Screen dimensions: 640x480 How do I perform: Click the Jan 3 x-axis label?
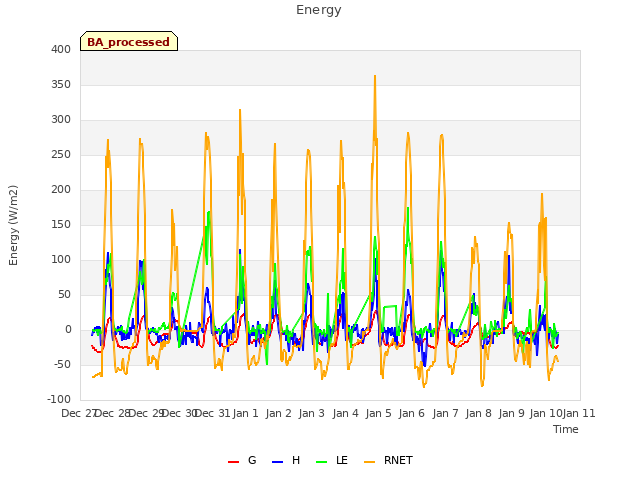(312, 414)
